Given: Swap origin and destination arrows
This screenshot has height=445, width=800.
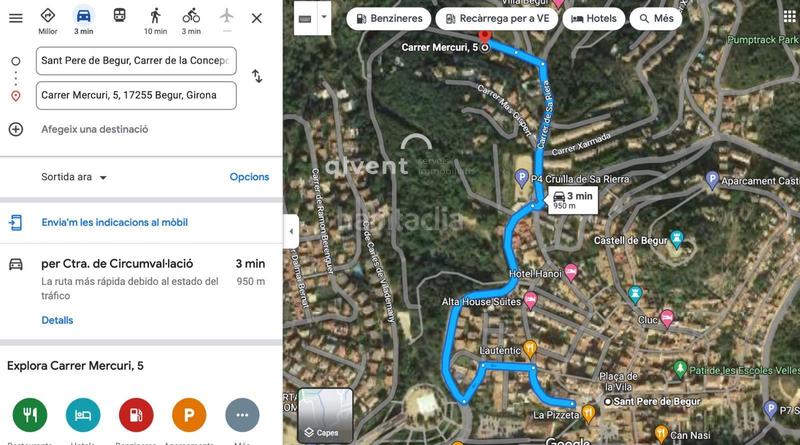Looking at the screenshot, I should coord(257,77).
